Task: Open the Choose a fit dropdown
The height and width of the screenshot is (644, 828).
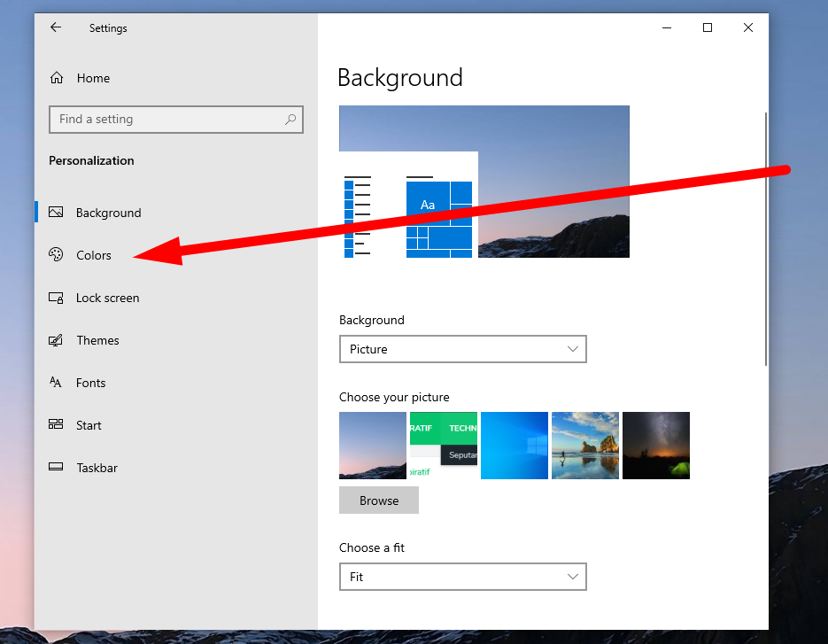Action: click(x=462, y=577)
